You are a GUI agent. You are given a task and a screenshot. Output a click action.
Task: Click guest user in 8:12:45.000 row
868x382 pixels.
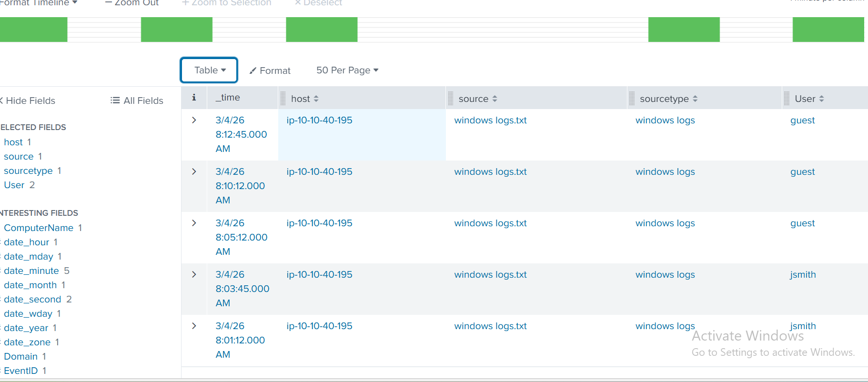click(x=802, y=120)
